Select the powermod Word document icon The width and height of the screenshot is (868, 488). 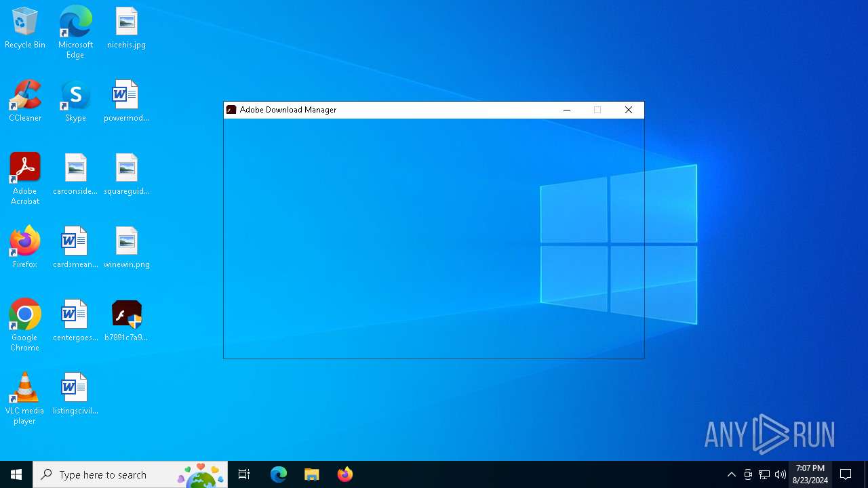pos(126,102)
